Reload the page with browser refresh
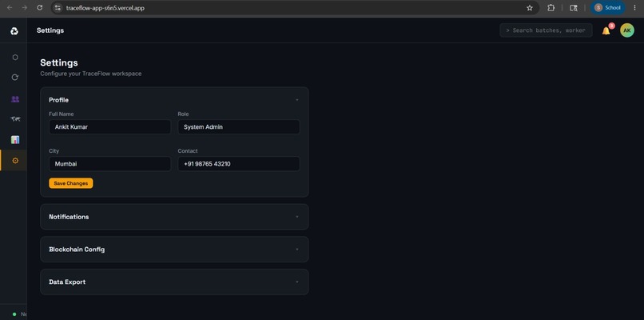Viewport: 644px width, 320px height. [x=39, y=8]
